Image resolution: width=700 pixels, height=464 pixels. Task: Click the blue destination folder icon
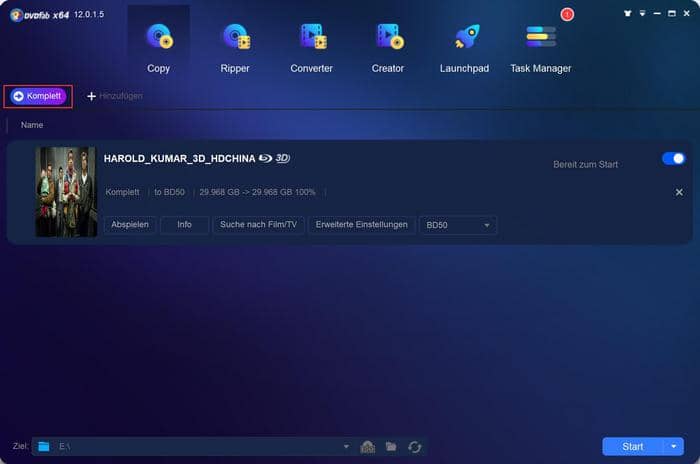coord(44,447)
